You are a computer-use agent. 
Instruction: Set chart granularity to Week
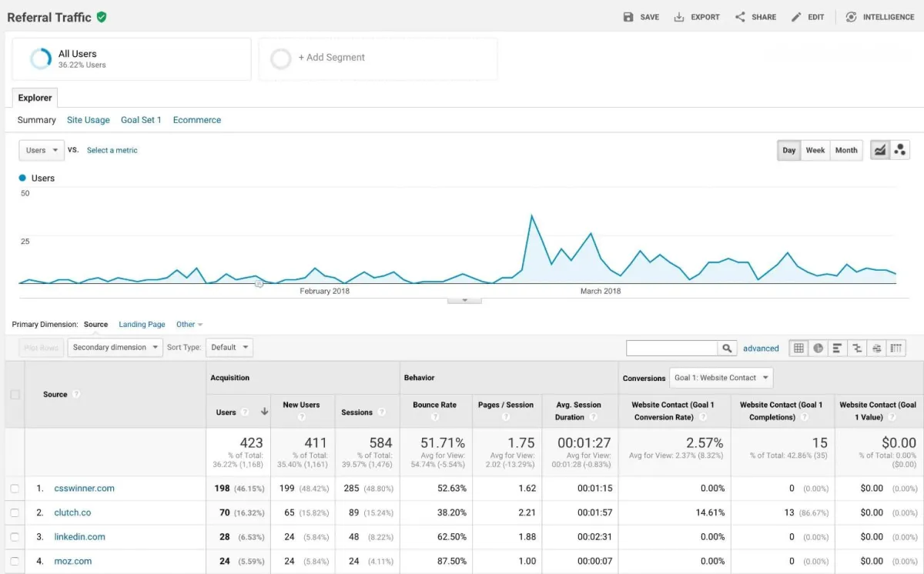(x=815, y=150)
